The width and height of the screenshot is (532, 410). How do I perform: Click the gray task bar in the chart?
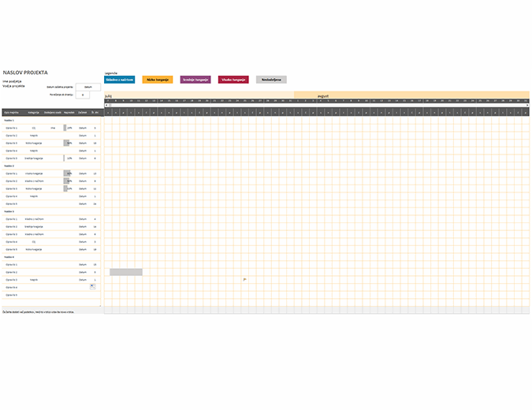126,272
